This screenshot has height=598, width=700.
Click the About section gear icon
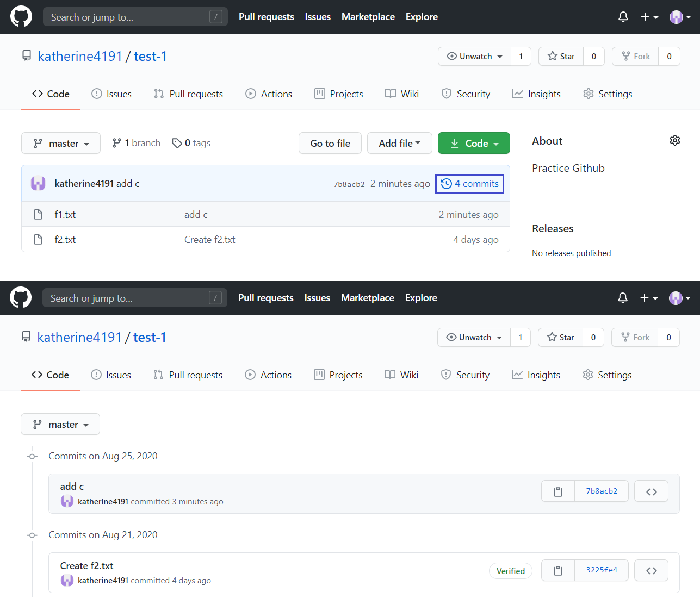point(675,140)
